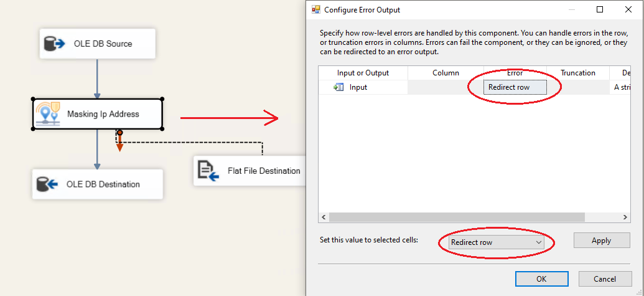This screenshot has height=296, width=644.
Task: Click the Input row icon in grid
Action: (339, 87)
